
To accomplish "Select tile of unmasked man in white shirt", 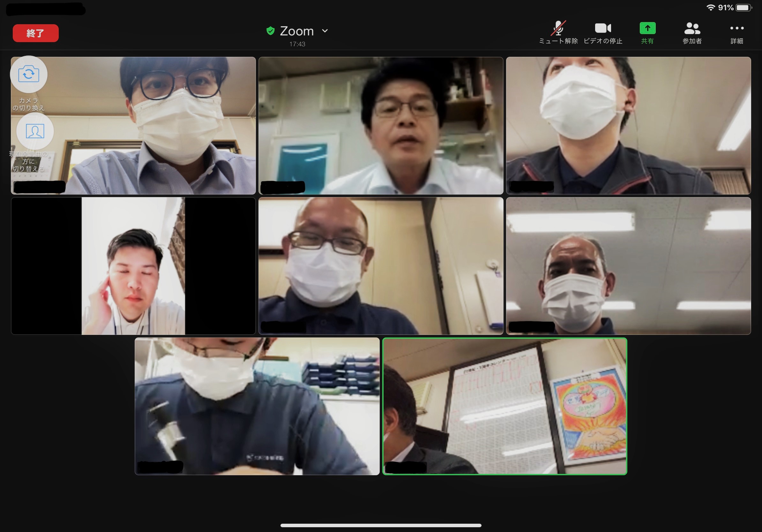I will click(381, 125).
